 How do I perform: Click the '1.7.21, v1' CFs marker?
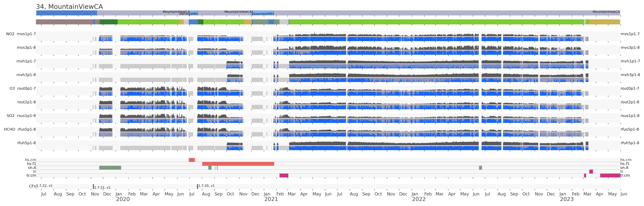tap(102, 187)
